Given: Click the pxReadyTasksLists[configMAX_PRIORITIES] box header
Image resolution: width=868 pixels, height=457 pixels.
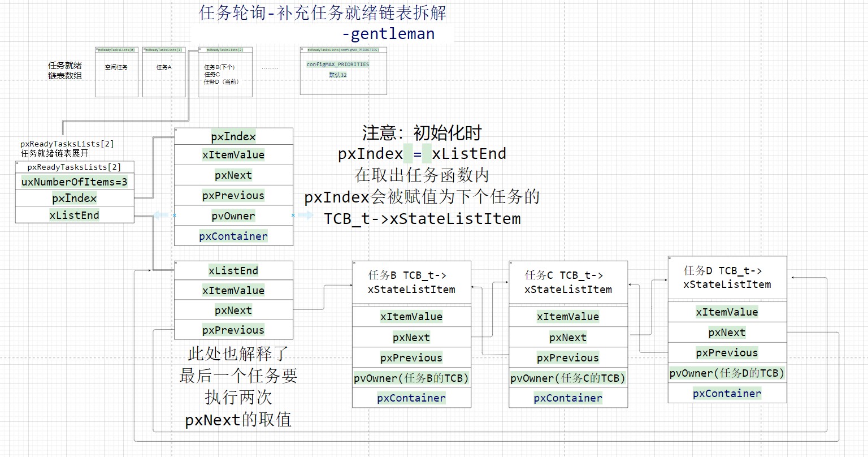Looking at the screenshot, I should (344, 50).
